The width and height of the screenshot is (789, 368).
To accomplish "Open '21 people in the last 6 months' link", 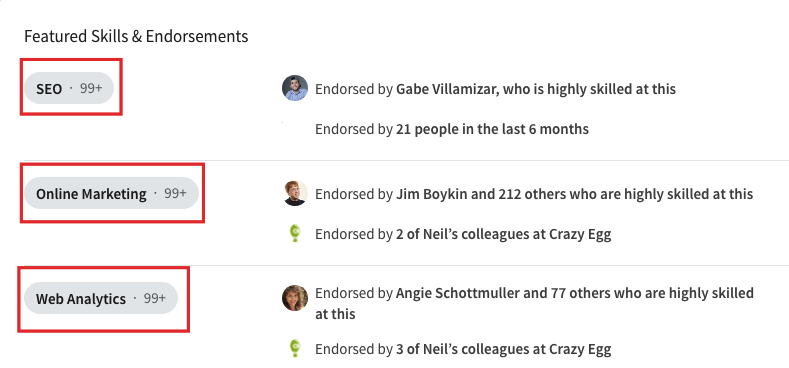I will coord(492,129).
